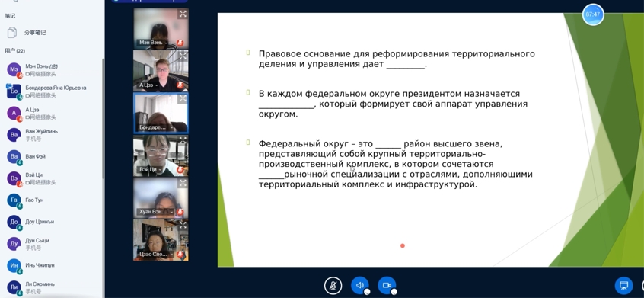This screenshot has height=298, width=644.
Task: Maximize Вэй Ци video tile
Action: (183, 140)
